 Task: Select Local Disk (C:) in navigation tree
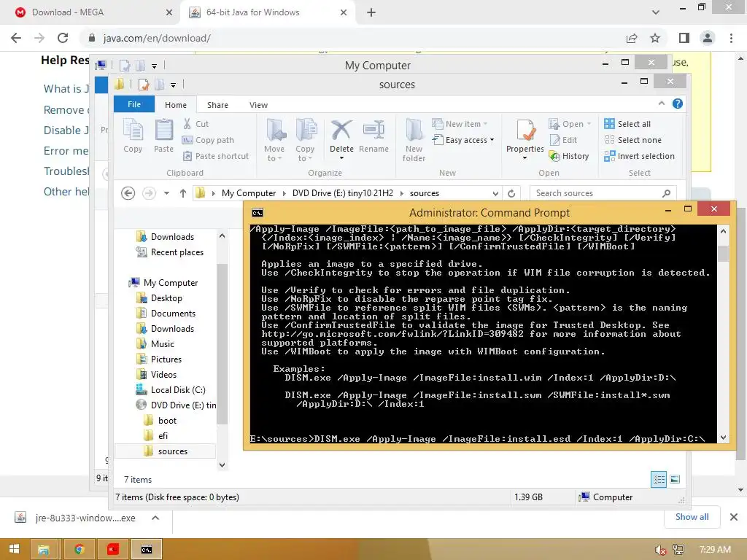pyautogui.click(x=171, y=389)
